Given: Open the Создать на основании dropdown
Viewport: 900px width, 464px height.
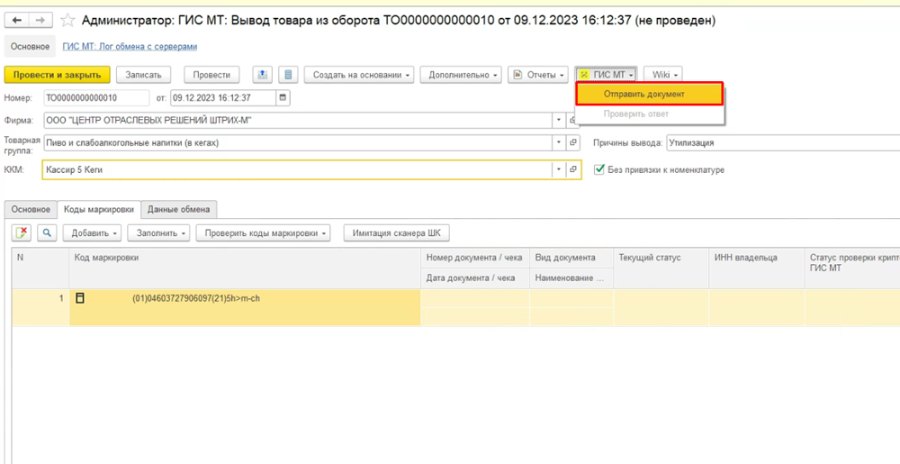Looking at the screenshot, I should point(359,75).
